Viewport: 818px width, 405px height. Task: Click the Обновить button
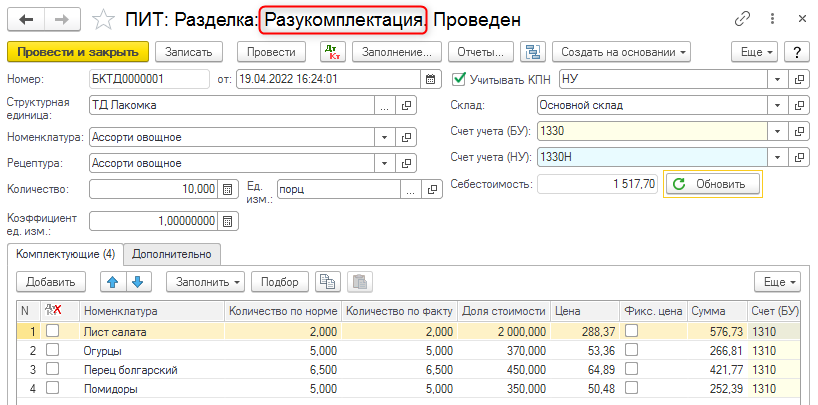pyautogui.click(x=711, y=184)
